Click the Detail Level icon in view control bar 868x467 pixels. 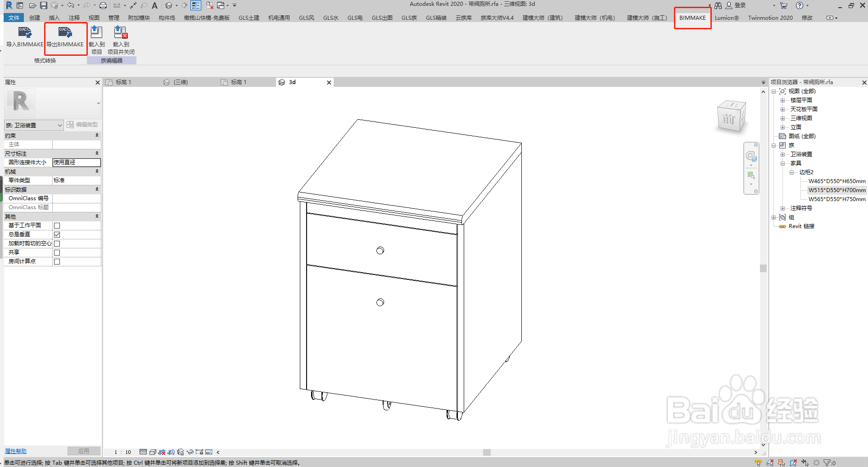click(x=143, y=452)
